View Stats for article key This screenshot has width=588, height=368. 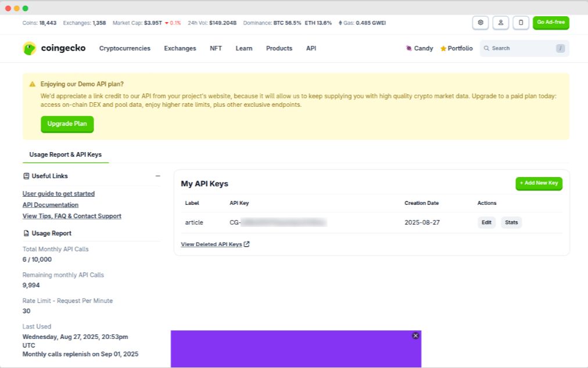coord(511,222)
